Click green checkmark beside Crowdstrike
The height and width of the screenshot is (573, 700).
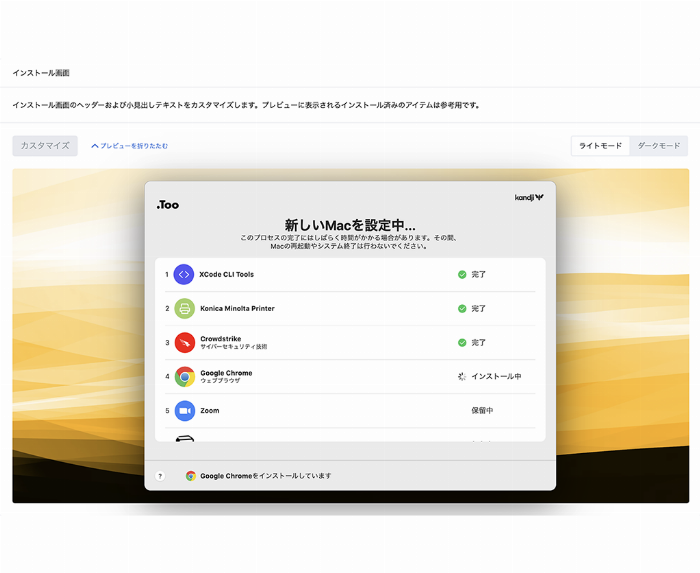[x=462, y=343]
